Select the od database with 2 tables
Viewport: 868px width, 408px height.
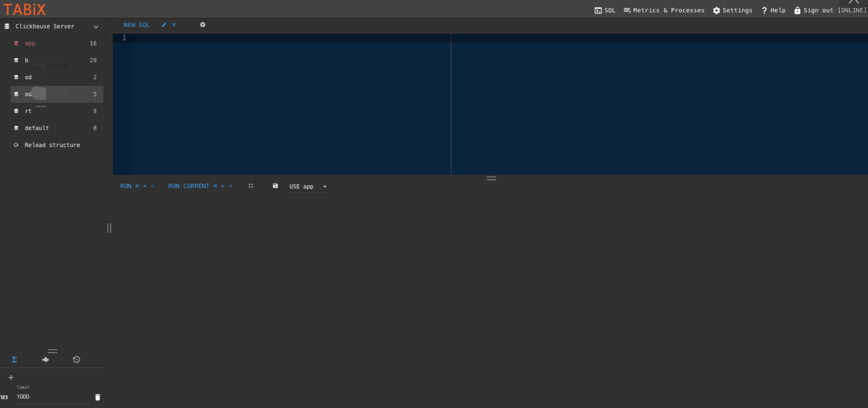pos(57,77)
